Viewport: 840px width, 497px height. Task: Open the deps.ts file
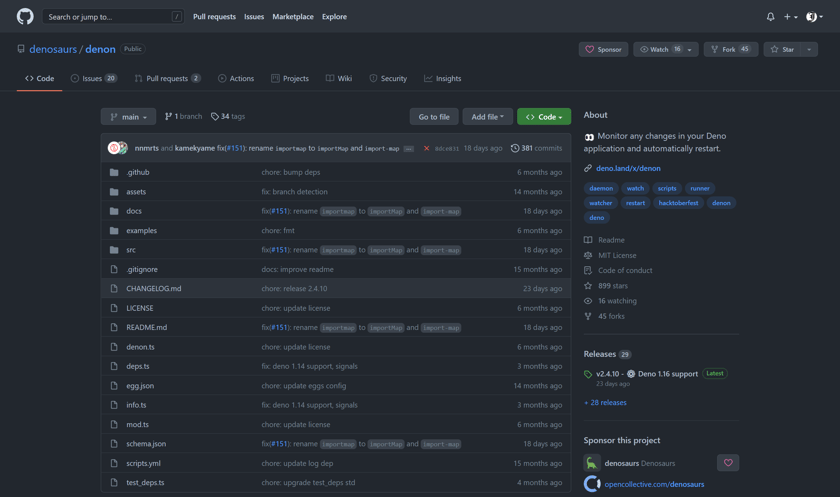coord(138,366)
